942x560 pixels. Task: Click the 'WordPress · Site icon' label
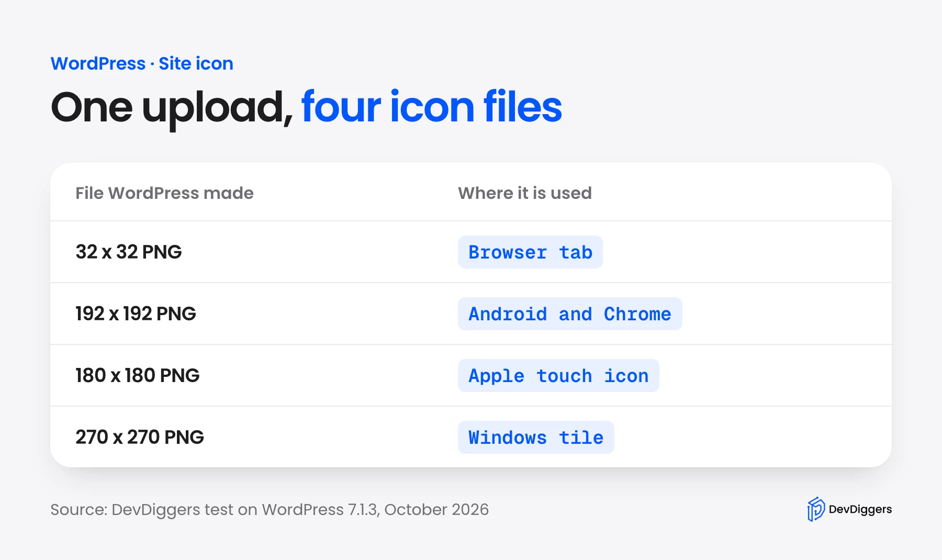click(142, 63)
